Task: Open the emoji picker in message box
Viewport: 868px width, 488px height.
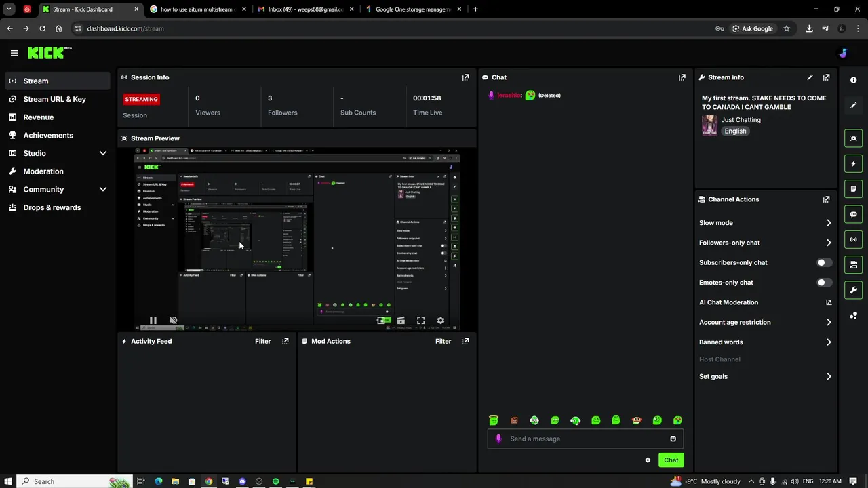Action: pyautogui.click(x=673, y=439)
